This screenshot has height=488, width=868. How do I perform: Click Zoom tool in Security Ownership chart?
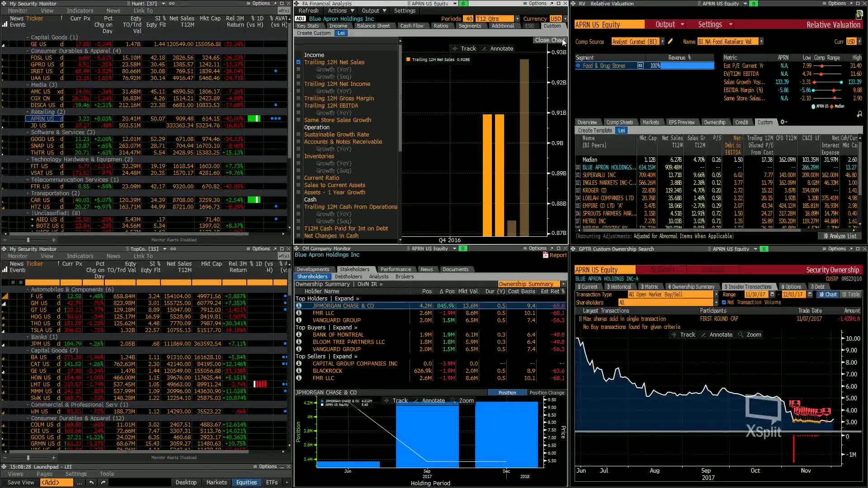pyautogui.click(x=750, y=335)
